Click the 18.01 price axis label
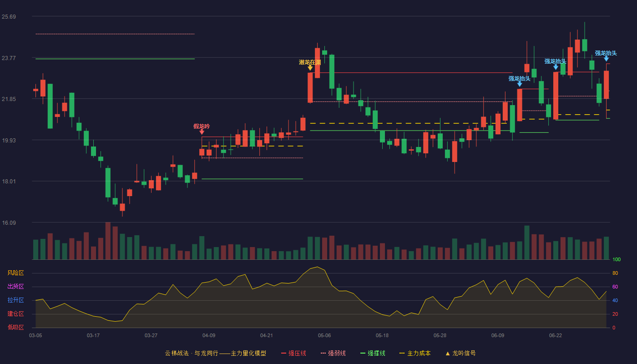This screenshot has height=364, width=637. click(9, 182)
